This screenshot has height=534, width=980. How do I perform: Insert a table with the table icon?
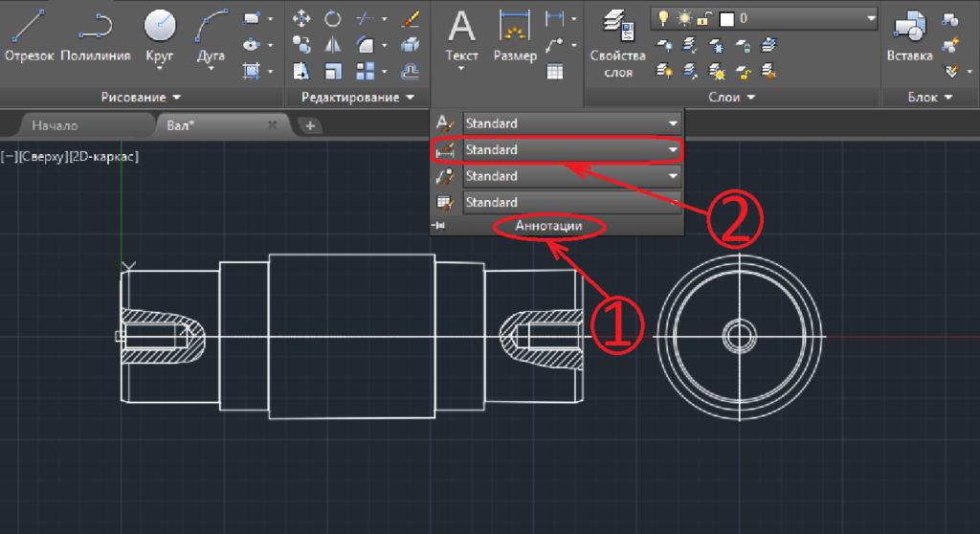pyautogui.click(x=555, y=71)
